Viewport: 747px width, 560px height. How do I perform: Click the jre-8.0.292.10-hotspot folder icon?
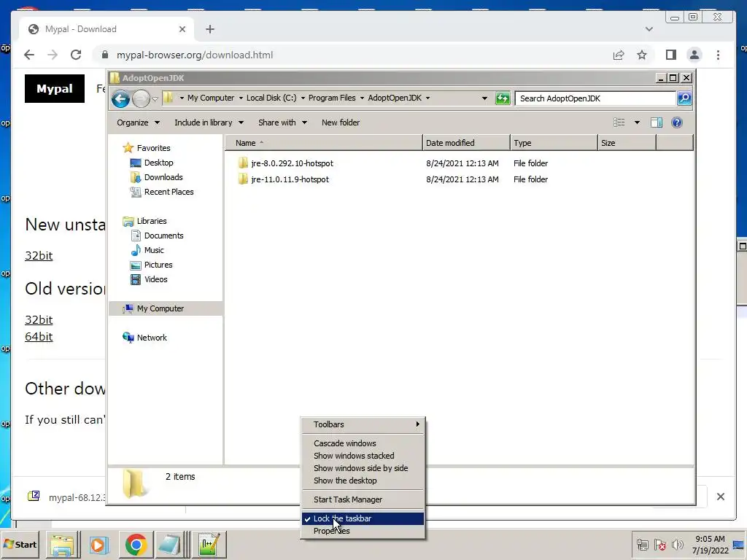click(243, 163)
